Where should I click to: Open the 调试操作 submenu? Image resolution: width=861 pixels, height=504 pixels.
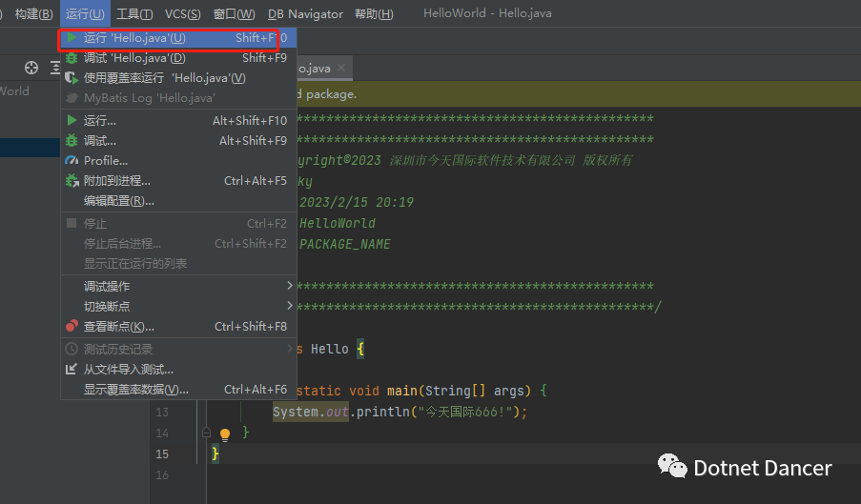(x=178, y=286)
